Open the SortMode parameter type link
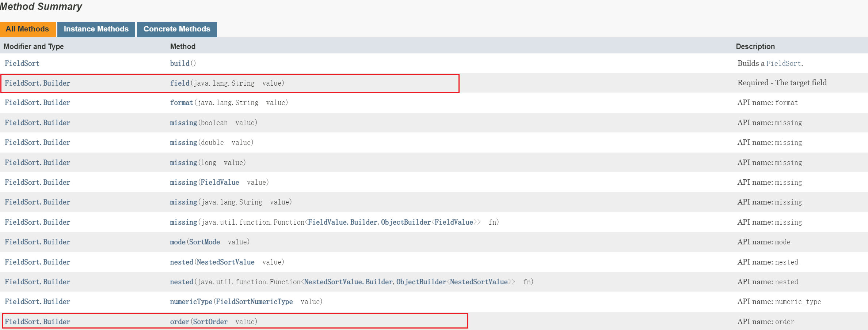 205,242
